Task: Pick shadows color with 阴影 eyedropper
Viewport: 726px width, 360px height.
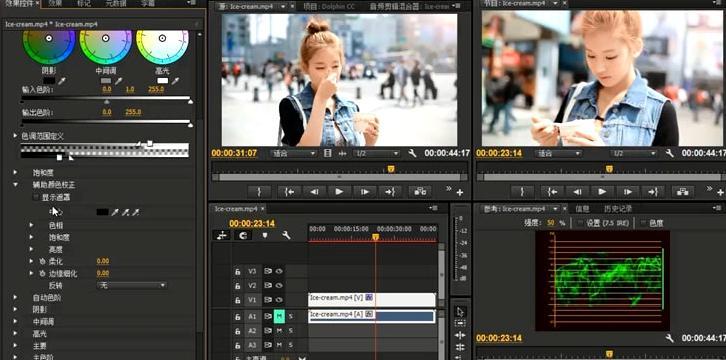Action: tap(62, 81)
